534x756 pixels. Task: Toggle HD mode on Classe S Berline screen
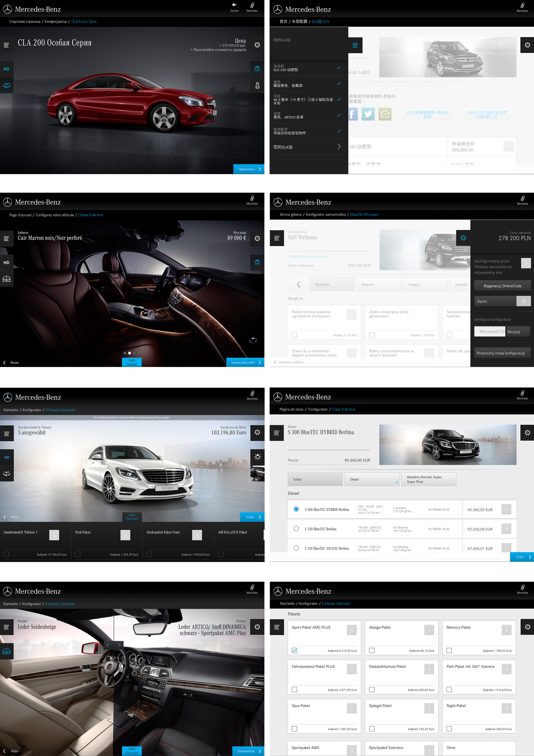click(7, 262)
